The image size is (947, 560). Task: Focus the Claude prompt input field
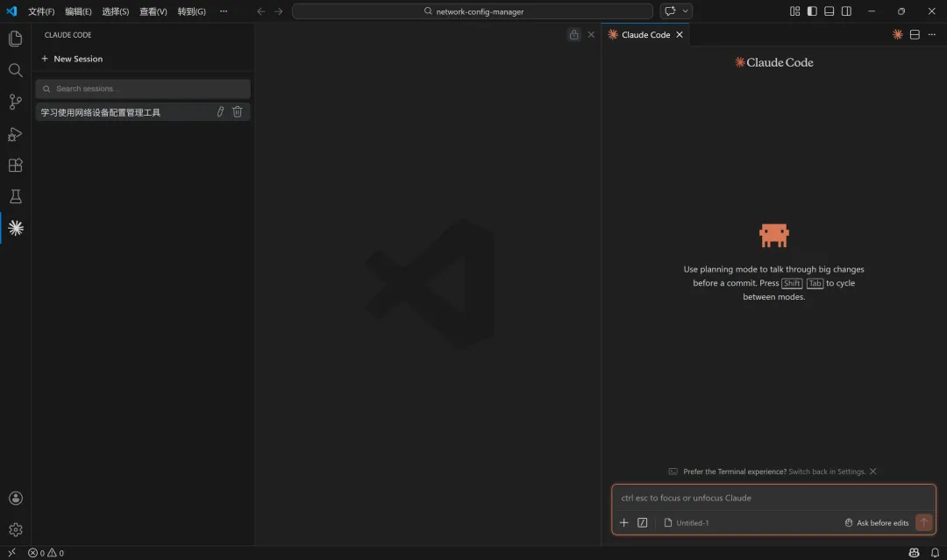[773, 498]
